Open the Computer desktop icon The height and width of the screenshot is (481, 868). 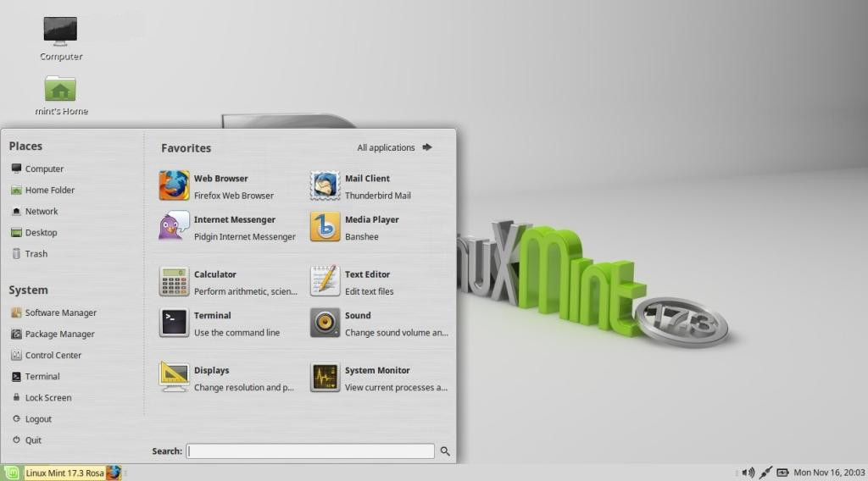[x=60, y=30]
